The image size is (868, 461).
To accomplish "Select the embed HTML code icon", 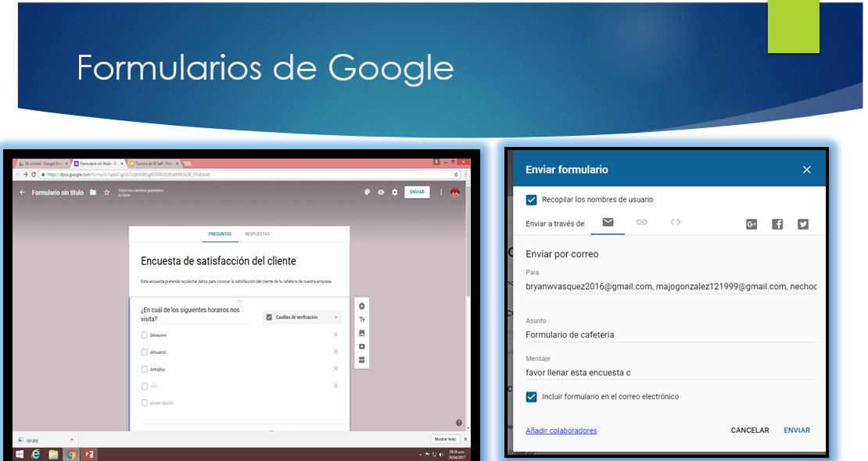I will (x=676, y=222).
